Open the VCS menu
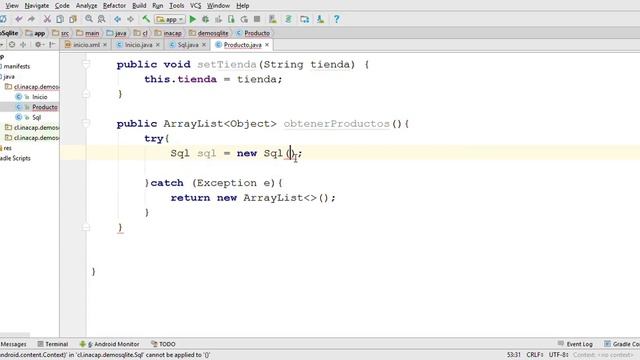640x360 pixels. click(x=196, y=6)
